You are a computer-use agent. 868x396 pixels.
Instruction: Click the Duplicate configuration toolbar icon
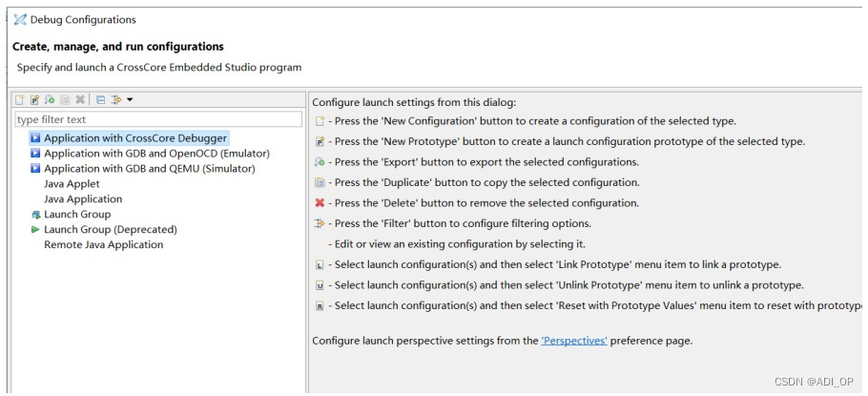tap(65, 99)
